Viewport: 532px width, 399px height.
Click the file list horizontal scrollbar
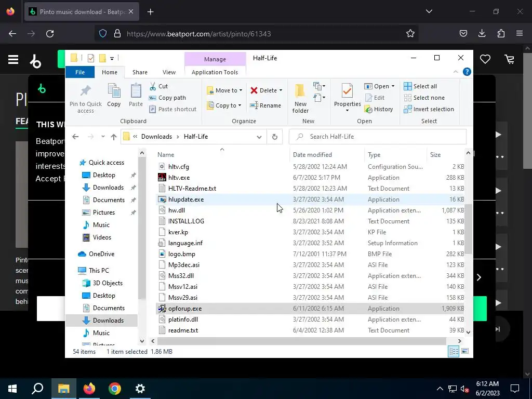(302, 341)
